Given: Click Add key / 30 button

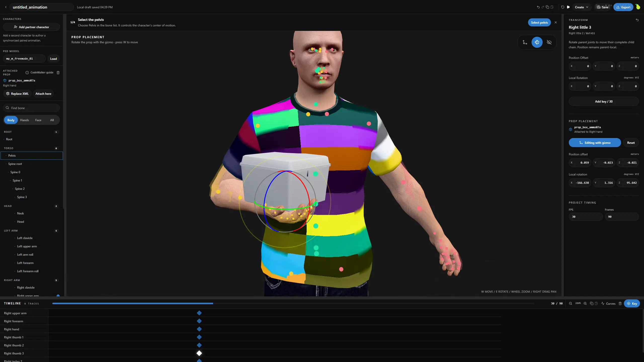Looking at the screenshot, I should tap(603, 101).
